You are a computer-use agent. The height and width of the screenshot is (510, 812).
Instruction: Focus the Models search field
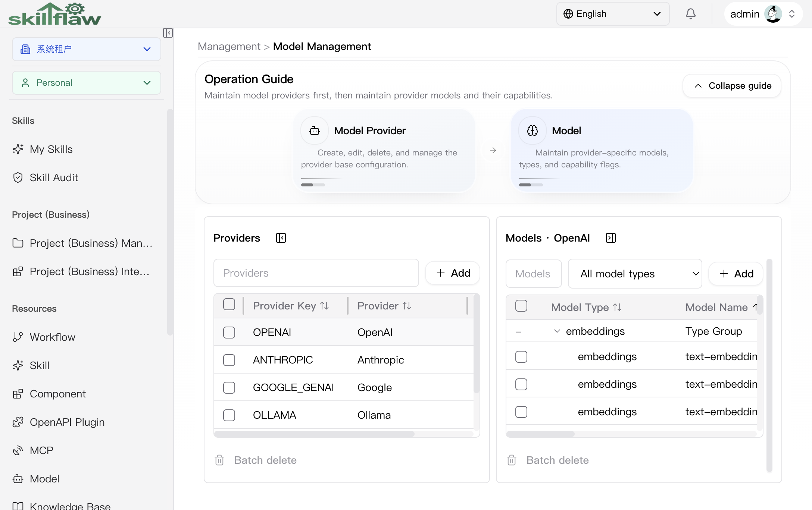click(534, 274)
